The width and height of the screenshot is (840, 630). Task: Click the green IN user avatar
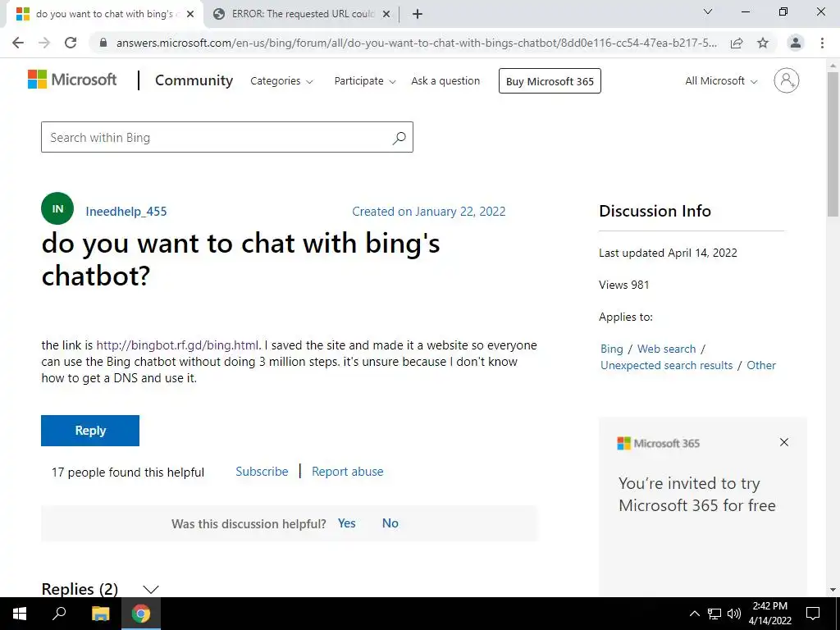[x=57, y=208]
